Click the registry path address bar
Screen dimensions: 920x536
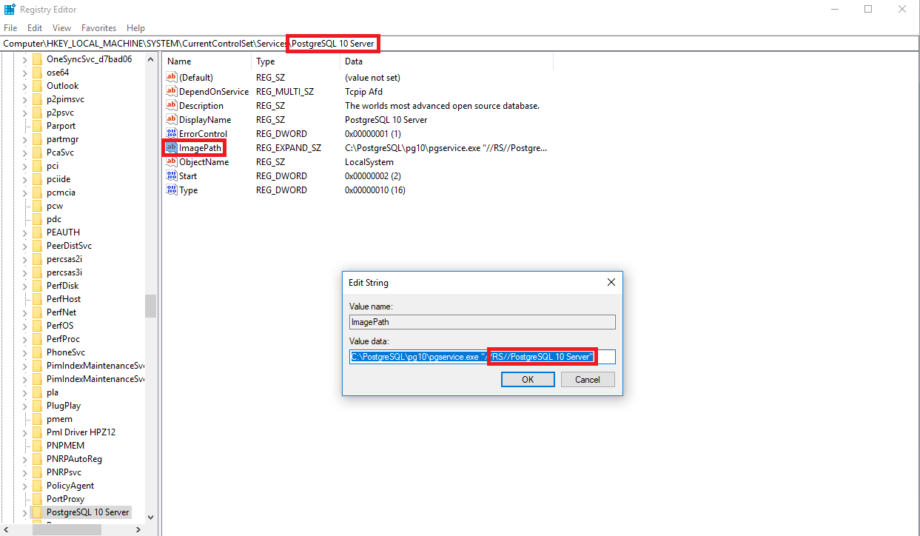point(459,43)
